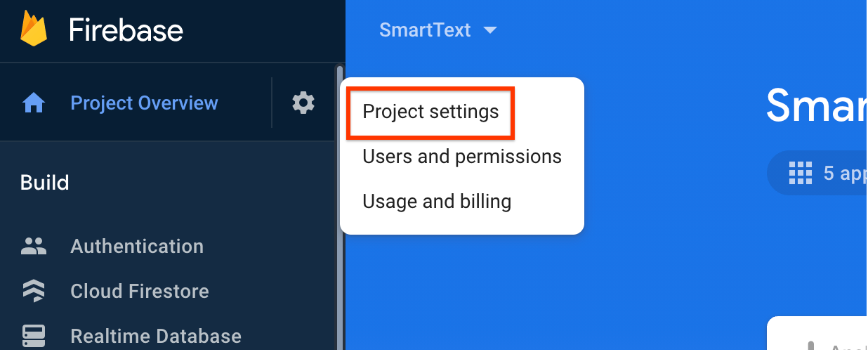Select Project settings from the menu

pyautogui.click(x=430, y=112)
